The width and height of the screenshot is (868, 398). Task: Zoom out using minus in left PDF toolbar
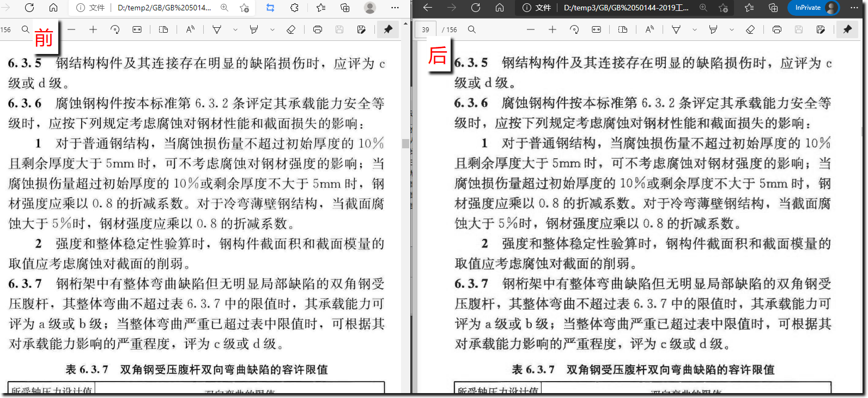71,29
